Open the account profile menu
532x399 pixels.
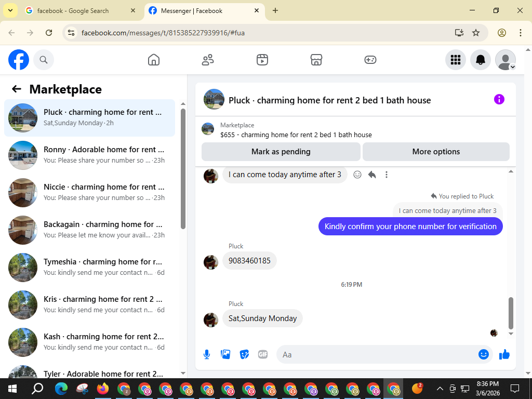pos(505,60)
